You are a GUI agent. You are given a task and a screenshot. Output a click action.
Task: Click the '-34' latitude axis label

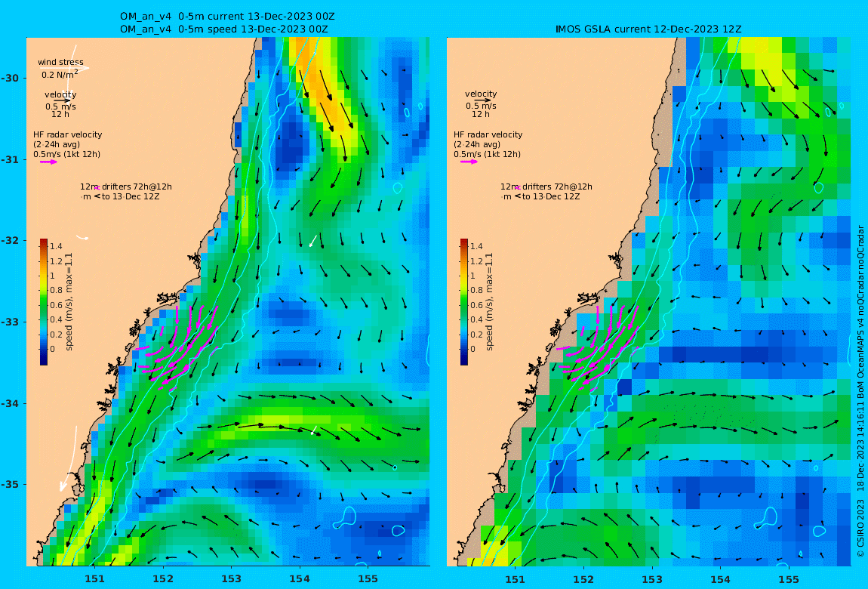click(x=9, y=403)
